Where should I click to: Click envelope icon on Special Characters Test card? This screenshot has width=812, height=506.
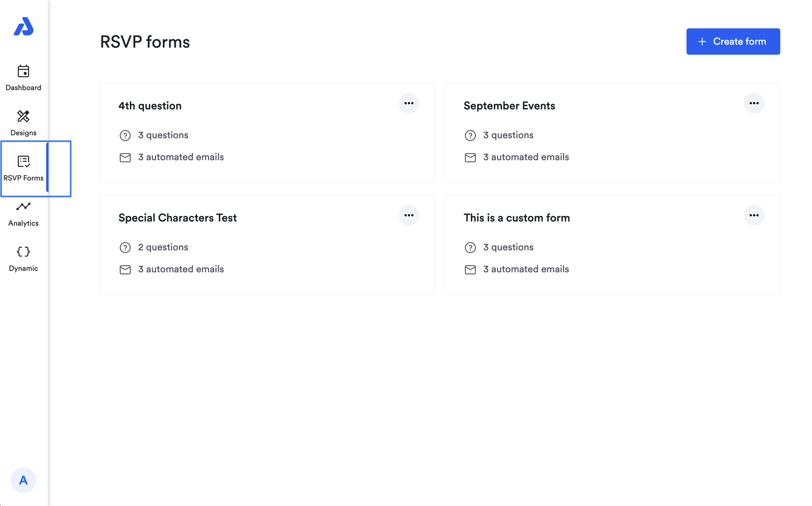click(125, 269)
